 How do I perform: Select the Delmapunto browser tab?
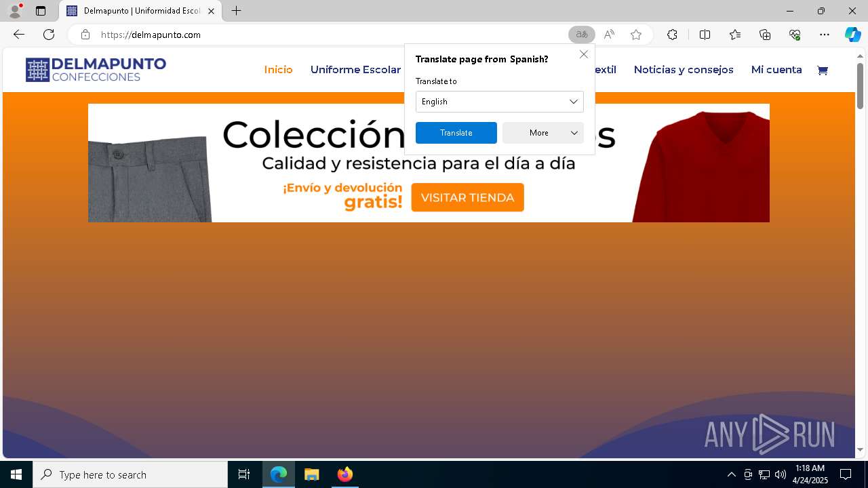(141, 11)
